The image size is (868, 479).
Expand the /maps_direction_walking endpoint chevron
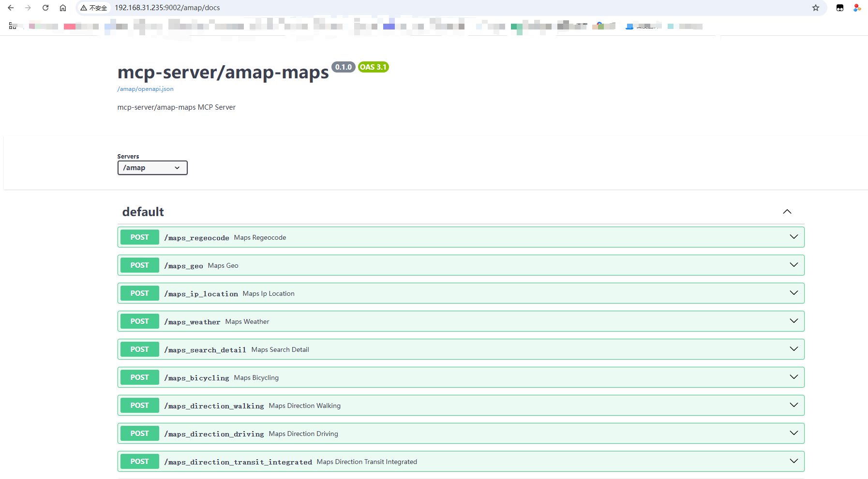click(794, 405)
